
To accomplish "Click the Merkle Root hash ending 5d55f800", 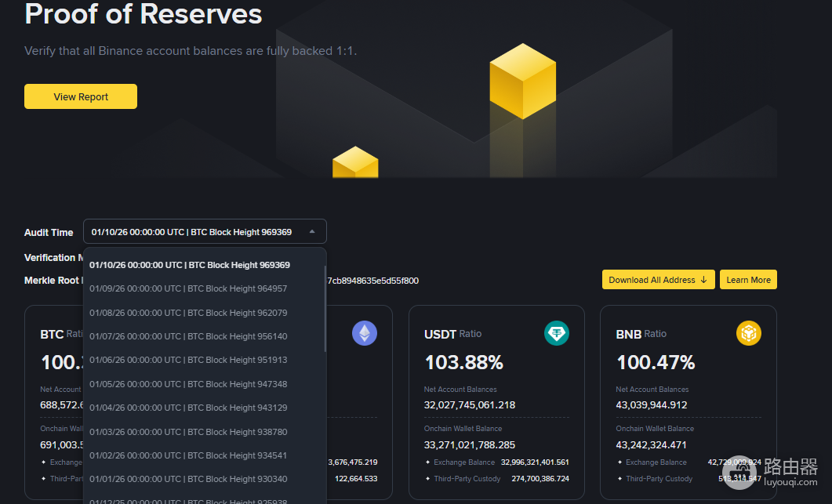I will click(373, 281).
